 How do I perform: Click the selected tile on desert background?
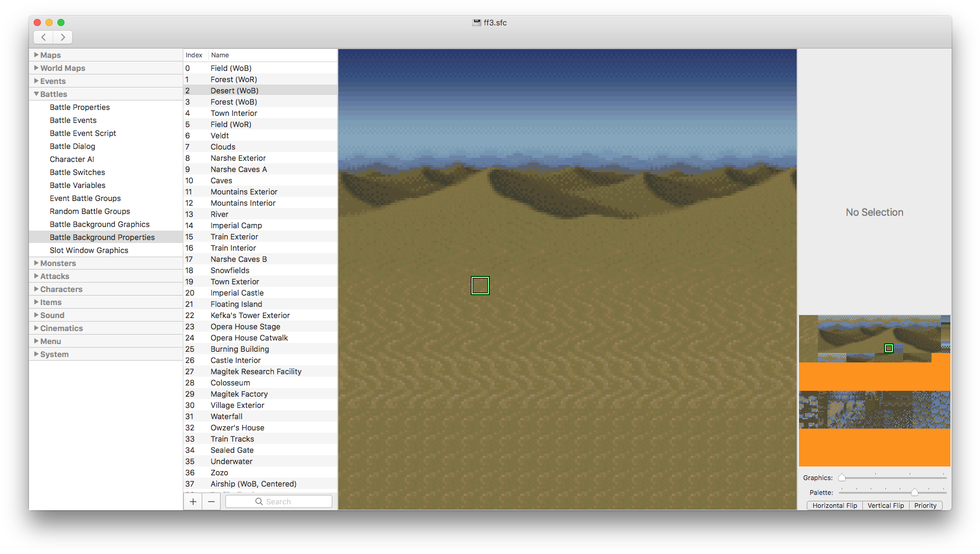click(480, 286)
